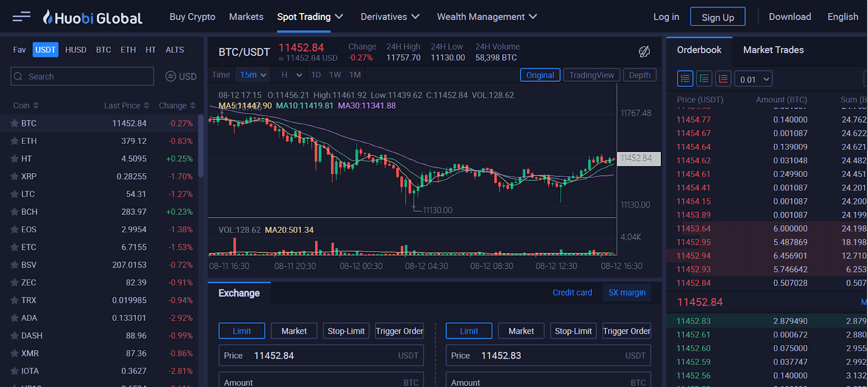Favorite BCH with its star icon
Screen dimensions: 868x387
(15, 212)
